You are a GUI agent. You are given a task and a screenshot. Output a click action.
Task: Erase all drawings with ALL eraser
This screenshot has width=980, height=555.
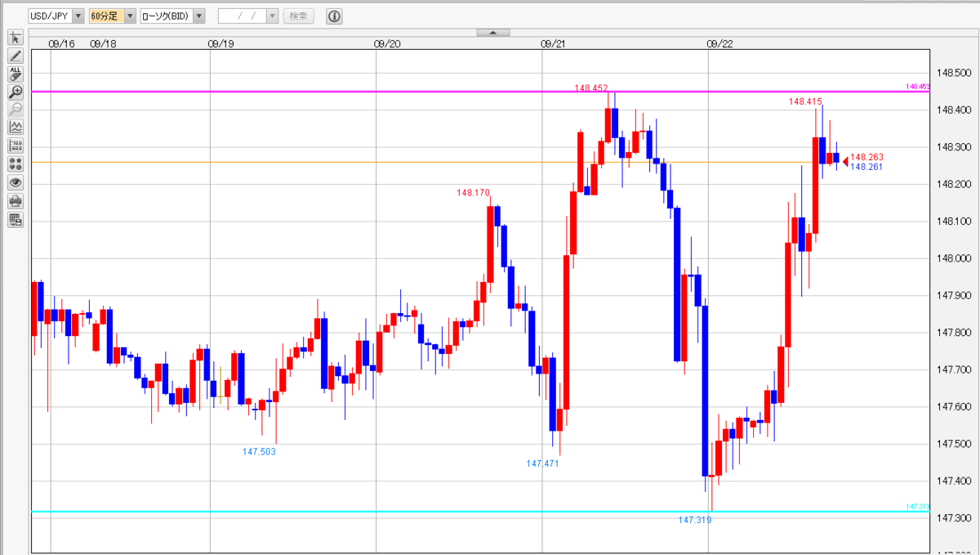coord(16,74)
